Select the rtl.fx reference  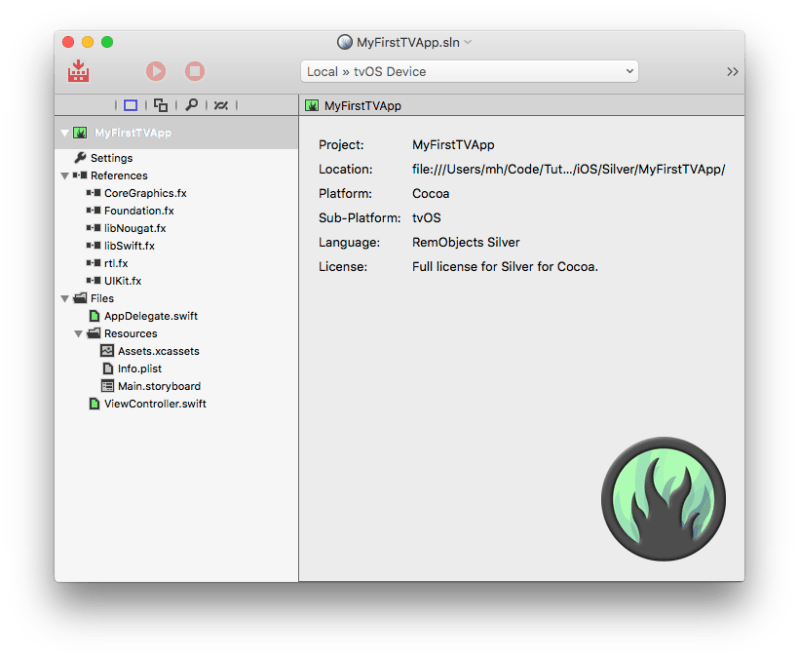(116, 263)
